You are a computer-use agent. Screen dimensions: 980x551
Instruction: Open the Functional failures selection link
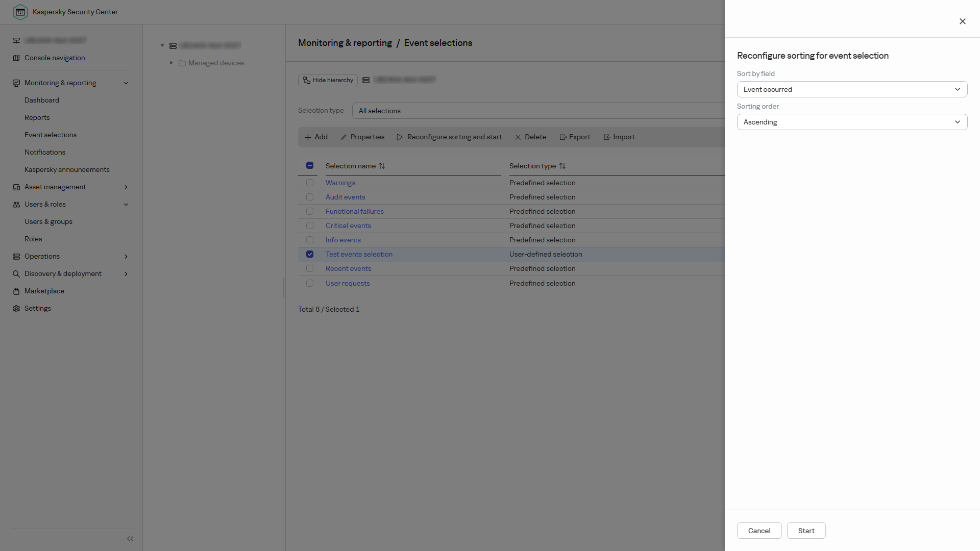[x=355, y=211]
